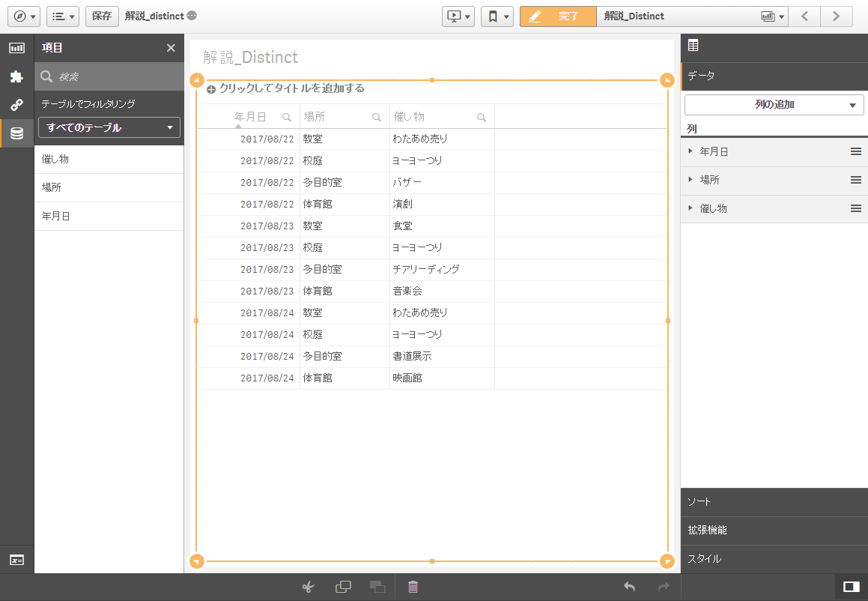868x601 pixels.
Task: Click the top-left resize handle of table
Action: tap(197, 80)
